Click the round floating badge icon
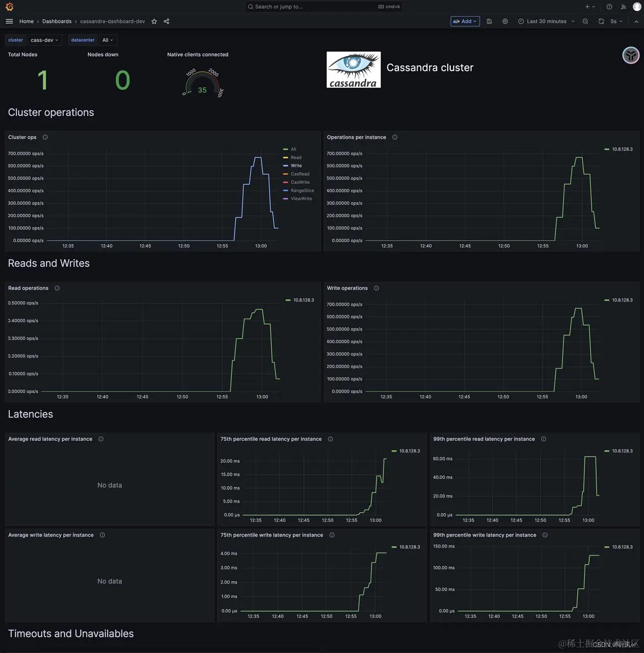The height and width of the screenshot is (653, 644). [x=631, y=55]
